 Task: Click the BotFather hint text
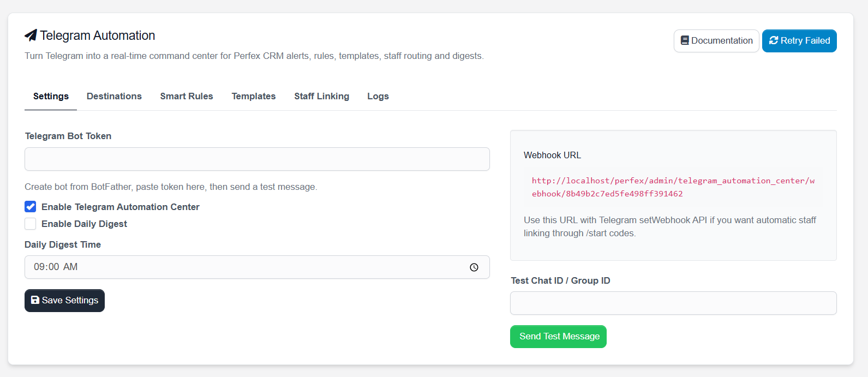(x=171, y=187)
